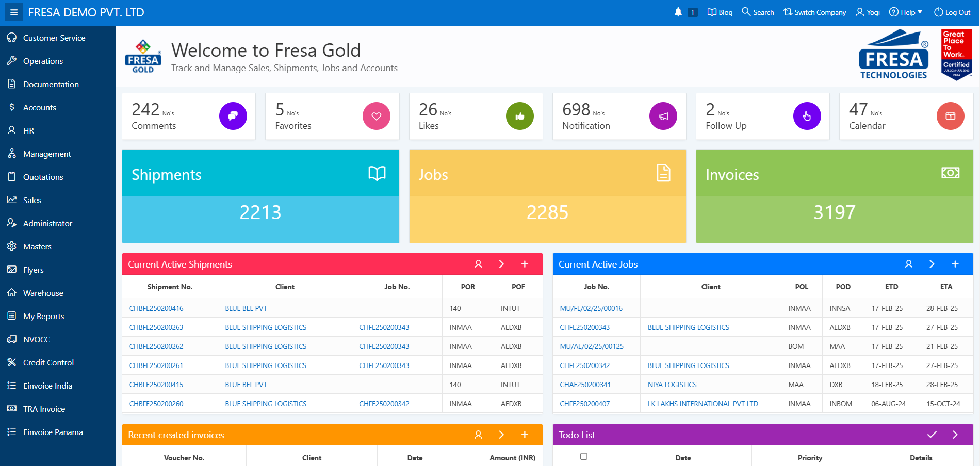Click user icon in Recent created invoices header
The height and width of the screenshot is (466, 980).
(x=478, y=435)
